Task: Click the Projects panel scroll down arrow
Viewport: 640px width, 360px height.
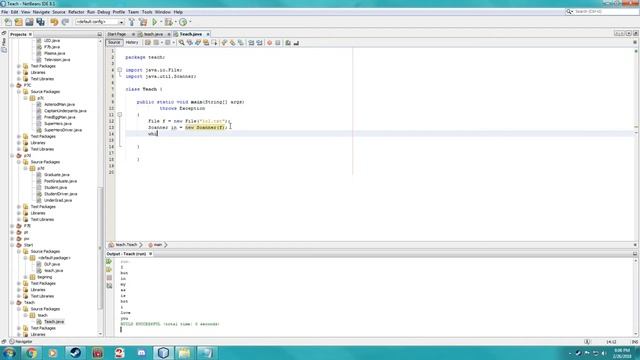Action: pos(100,334)
